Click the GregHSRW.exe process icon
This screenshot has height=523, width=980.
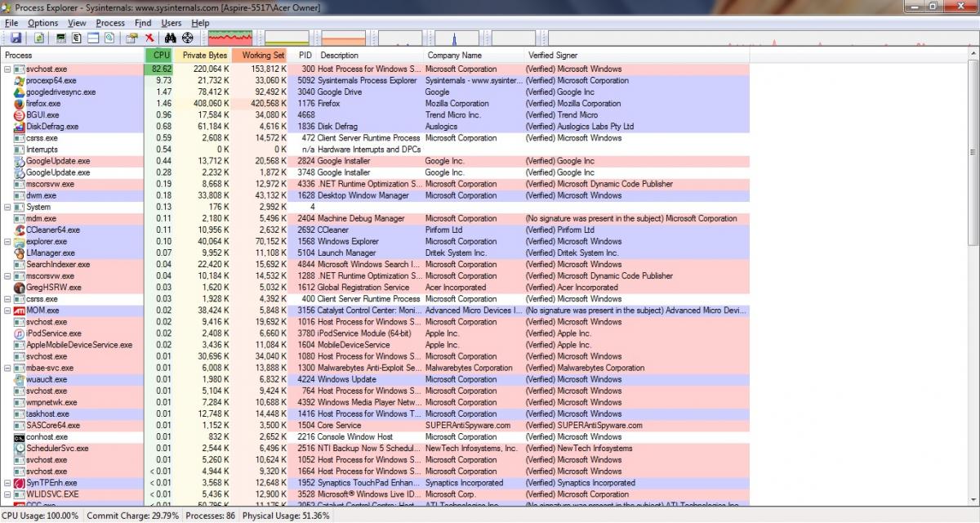20,288
